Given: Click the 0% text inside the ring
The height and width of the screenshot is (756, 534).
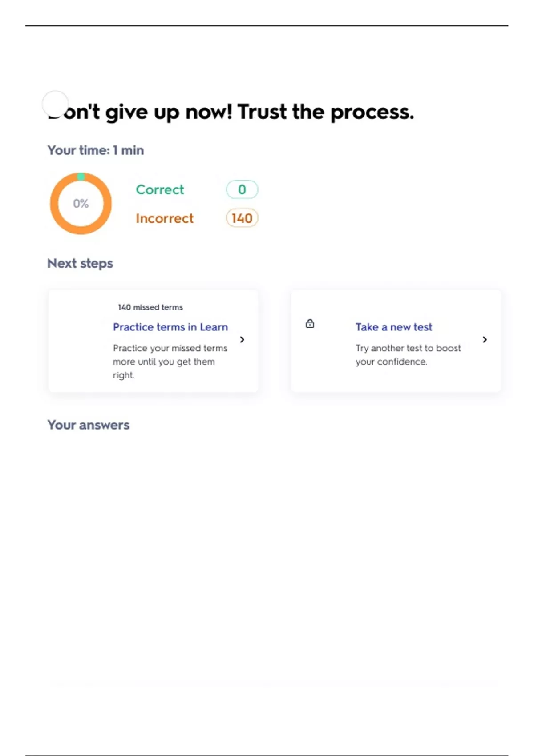Looking at the screenshot, I should [x=81, y=204].
